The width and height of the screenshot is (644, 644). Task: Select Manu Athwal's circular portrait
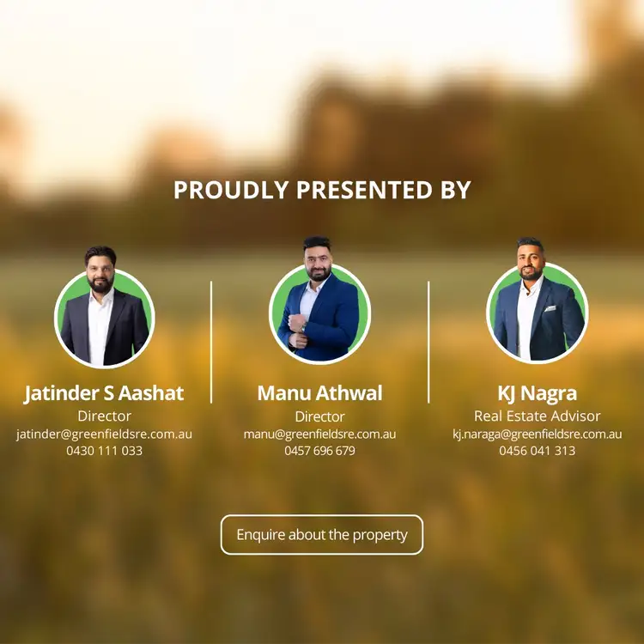tap(319, 301)
